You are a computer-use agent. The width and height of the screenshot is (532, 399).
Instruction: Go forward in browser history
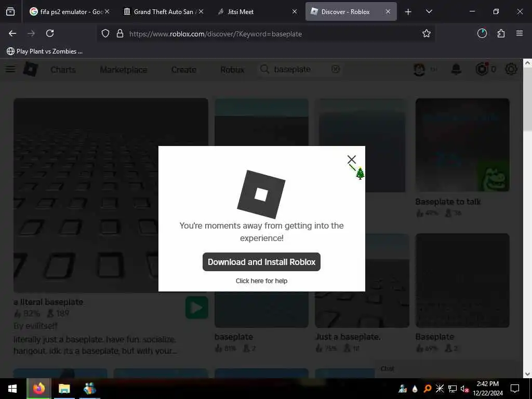(x=31, y=33)
